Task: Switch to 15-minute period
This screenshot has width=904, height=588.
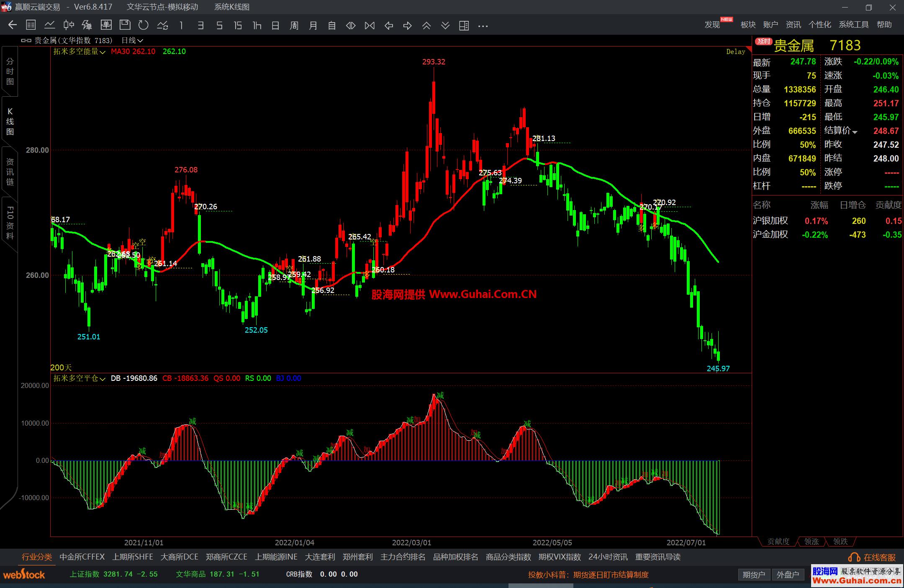Action: click(238, 26)
